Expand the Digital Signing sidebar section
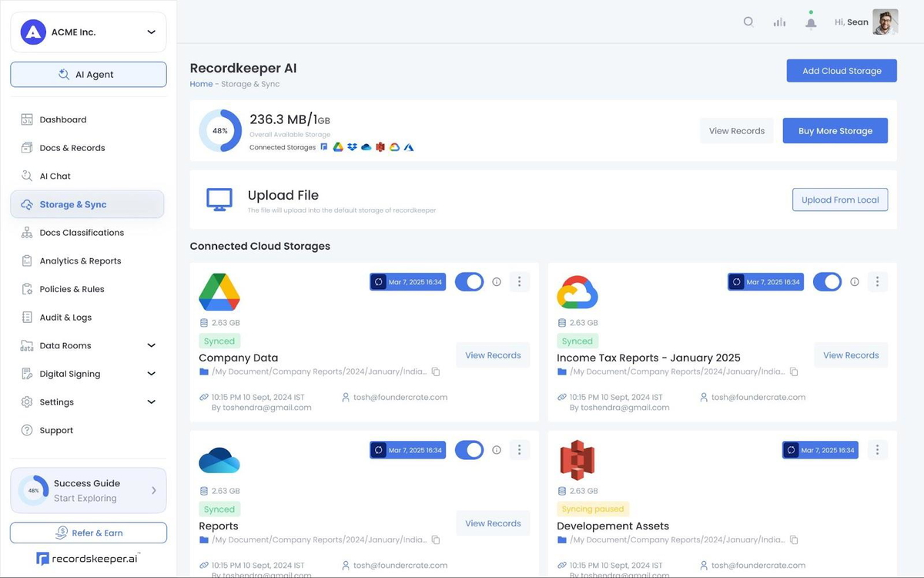The width and height of the screenshot is (924, 578). click(151, 374)
